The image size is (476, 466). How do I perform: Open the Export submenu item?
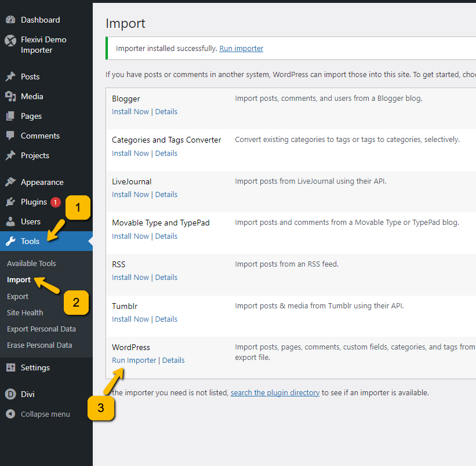coord(17,296)
